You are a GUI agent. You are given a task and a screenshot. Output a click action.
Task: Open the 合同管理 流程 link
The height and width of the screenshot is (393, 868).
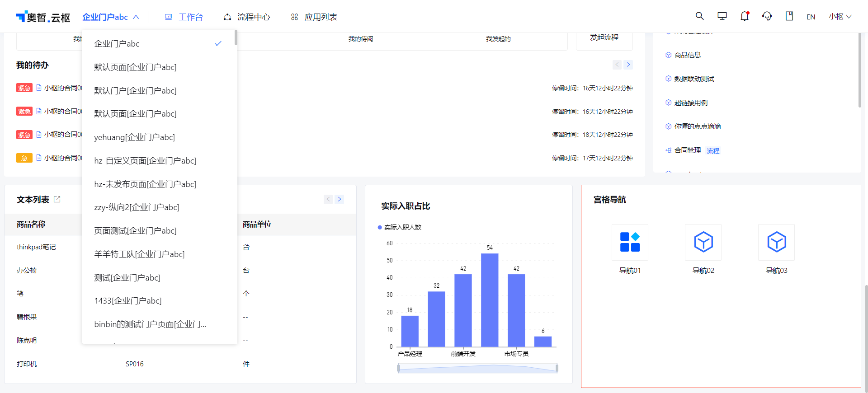tap(713, 151)
